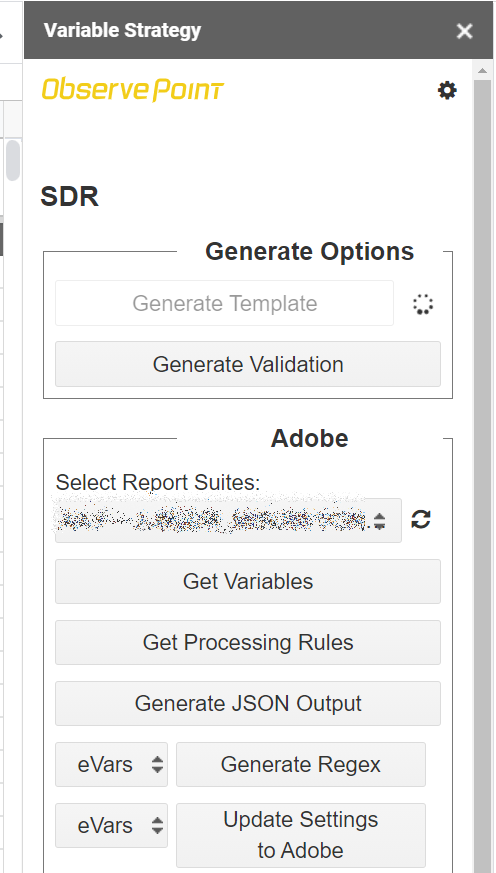Expand the eVars dropdown beside Generate Regex
The height and width of the screenshot is (873, 496).
[x=111, y=764]
